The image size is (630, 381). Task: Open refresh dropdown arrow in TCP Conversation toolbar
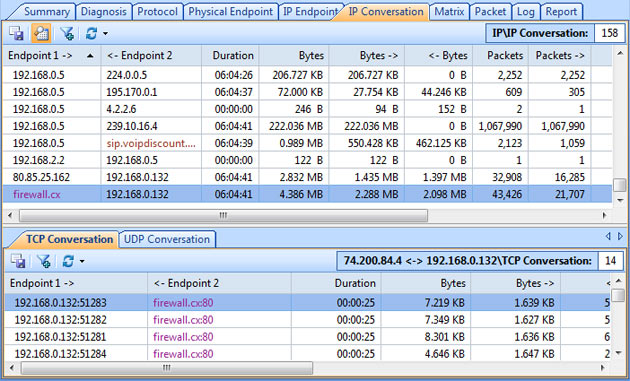(82, 262)
